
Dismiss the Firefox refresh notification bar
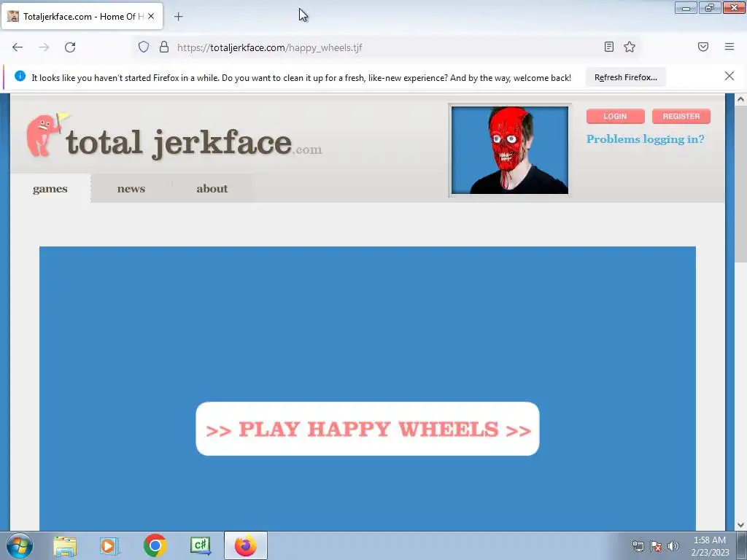point(729,76)
